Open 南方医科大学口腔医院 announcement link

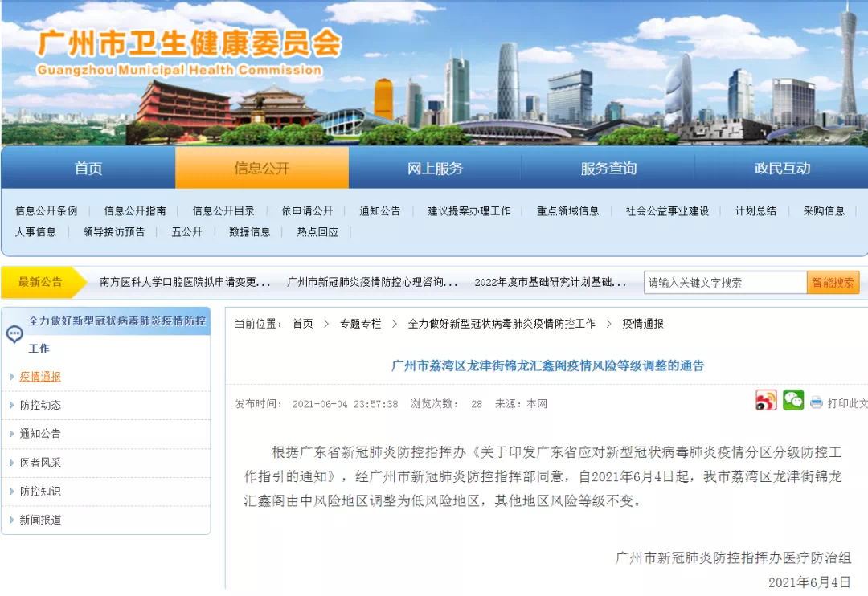click(185, 283)
